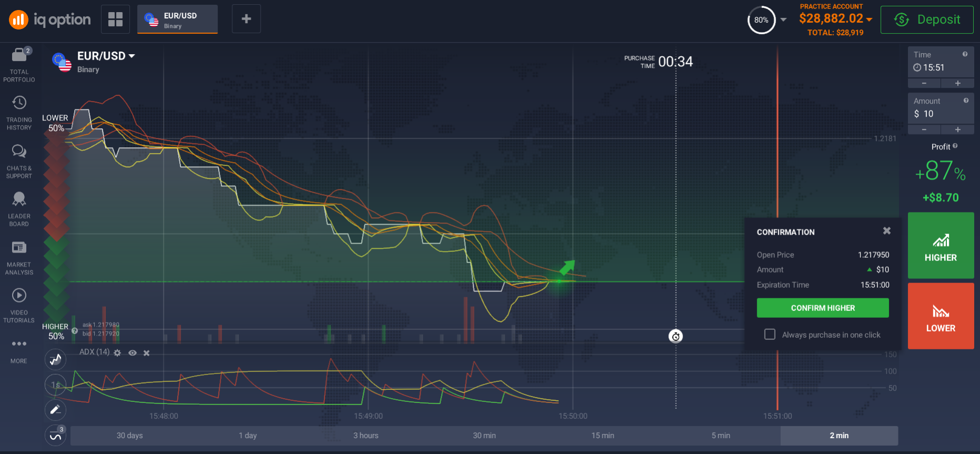Click the purchase time stopwatch marker
980x454 pixels.
click(676, 336)
